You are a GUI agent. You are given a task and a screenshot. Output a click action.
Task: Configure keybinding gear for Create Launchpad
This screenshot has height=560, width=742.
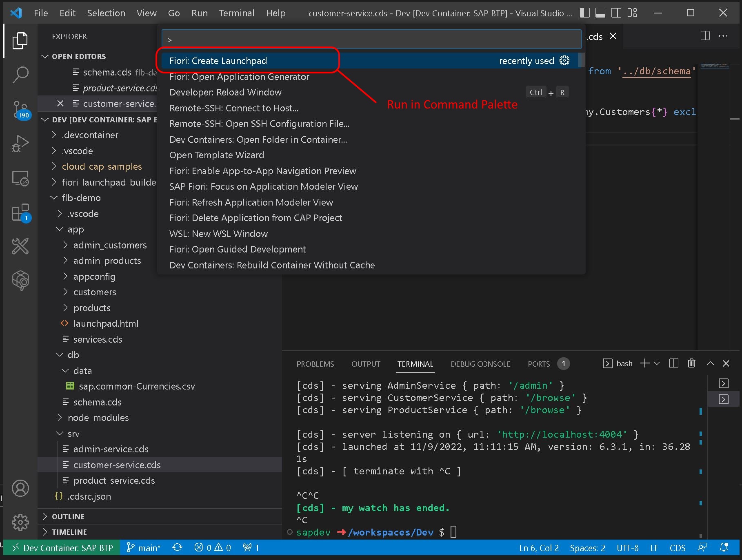pos(564,61)
